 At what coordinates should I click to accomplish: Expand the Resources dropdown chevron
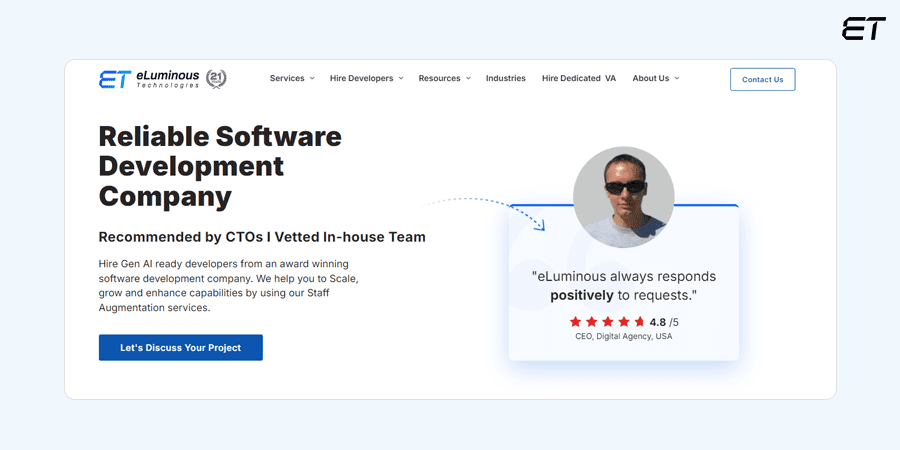(x=468, y=79)
